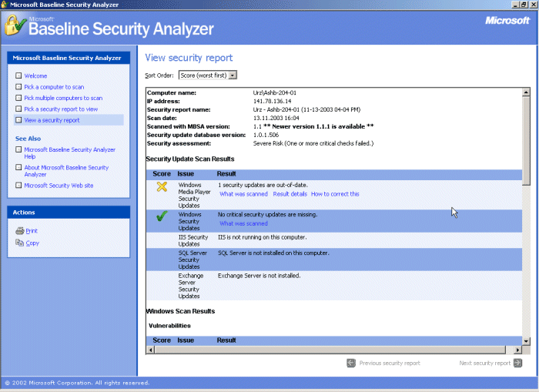Click the Previous security report arrow icon
539x392 pixels.
click(351, 363)
